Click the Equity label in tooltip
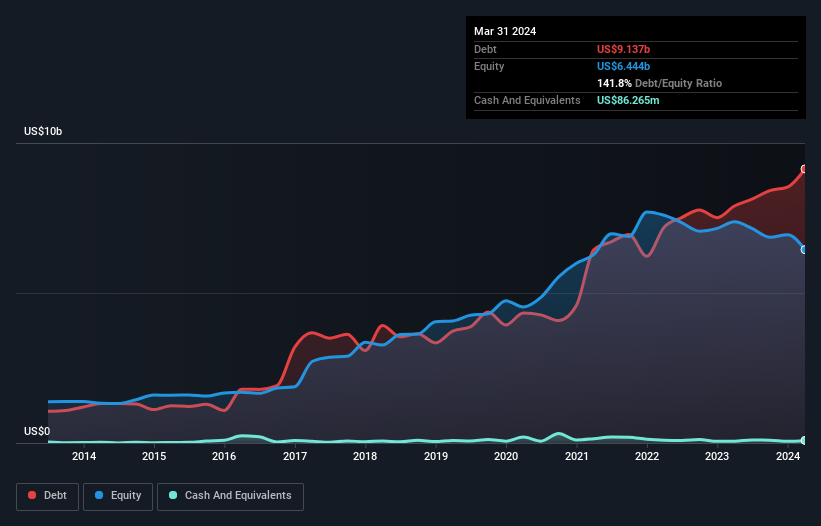821x526 pixels. [489, 66]
